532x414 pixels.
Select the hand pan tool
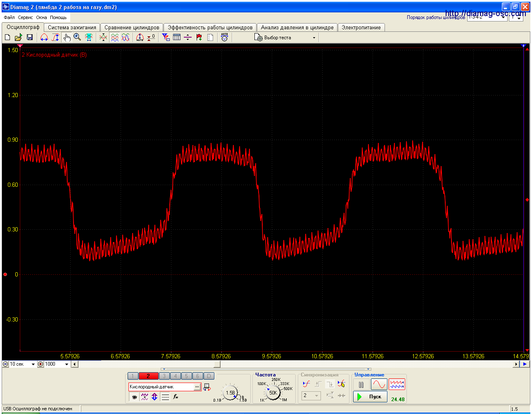coord(67,38)
